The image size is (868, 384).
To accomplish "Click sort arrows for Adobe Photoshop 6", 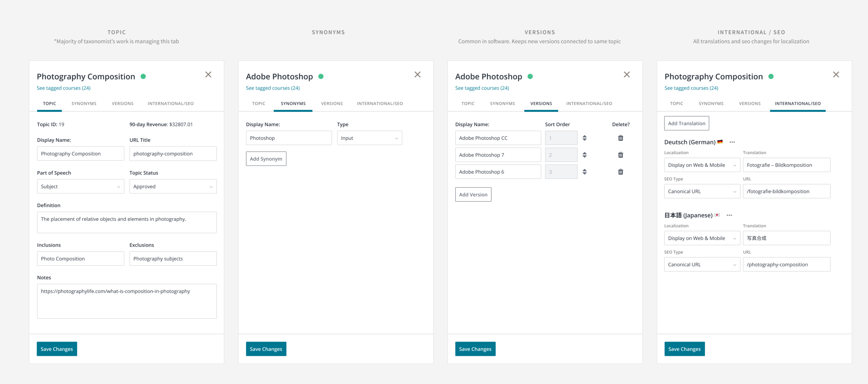I will click(585, 172).
